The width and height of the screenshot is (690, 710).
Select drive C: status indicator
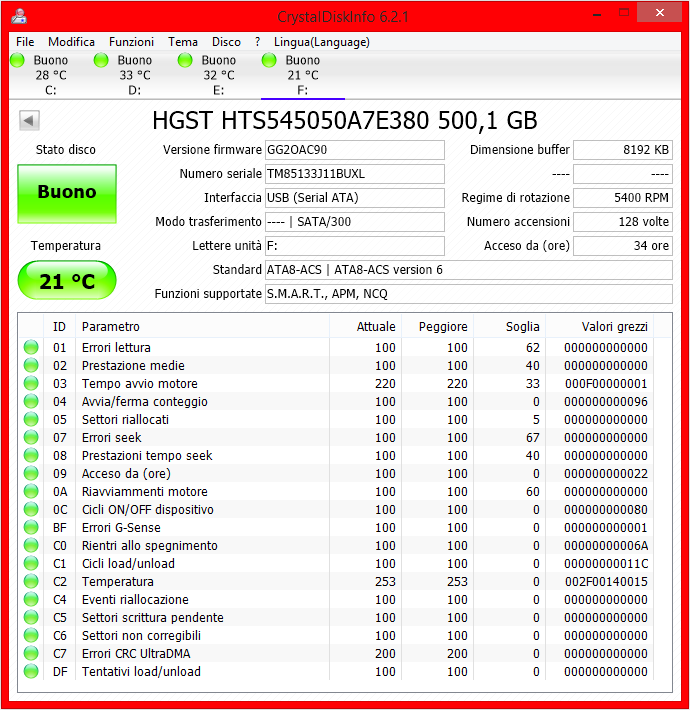click(17, 60)
